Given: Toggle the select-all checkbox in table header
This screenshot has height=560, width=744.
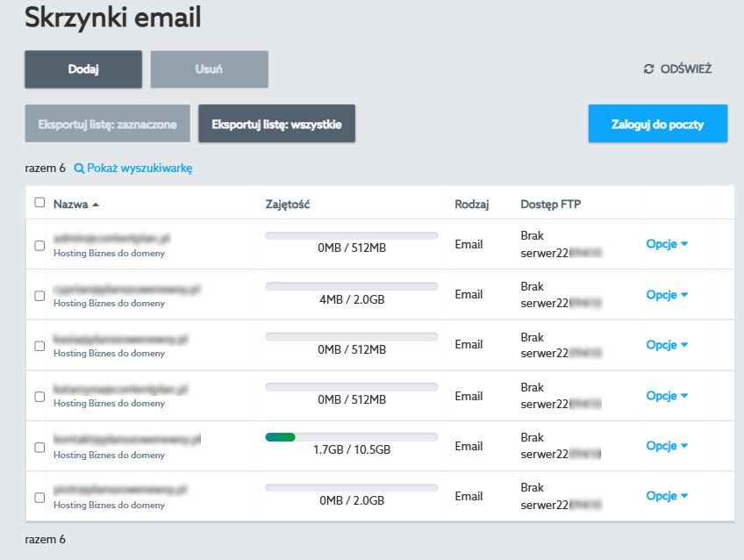Looking at the screenshot, I should pos(39,203).
